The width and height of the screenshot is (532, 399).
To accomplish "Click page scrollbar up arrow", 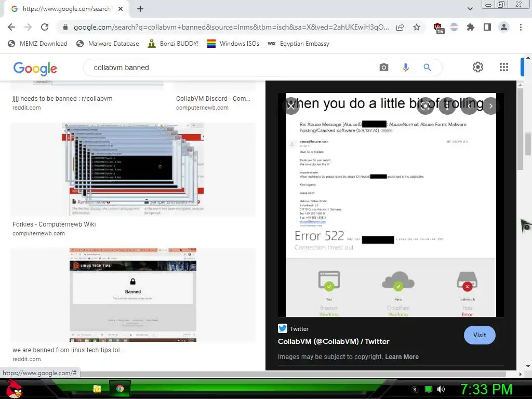I will pos(528,58).
